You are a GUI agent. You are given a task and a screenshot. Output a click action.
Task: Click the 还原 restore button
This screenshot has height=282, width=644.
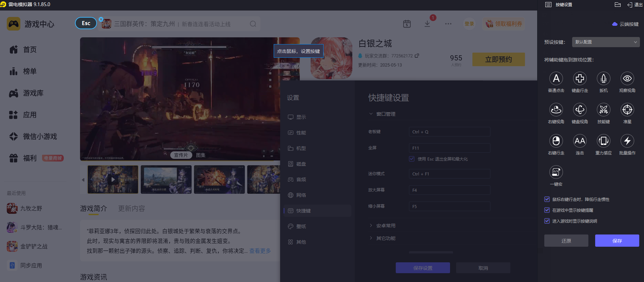coord(566,241)
